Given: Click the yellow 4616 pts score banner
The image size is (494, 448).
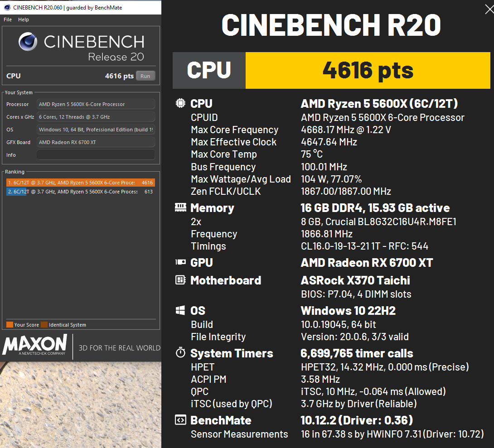Looking at the screenshot, I should pos(368,70).
